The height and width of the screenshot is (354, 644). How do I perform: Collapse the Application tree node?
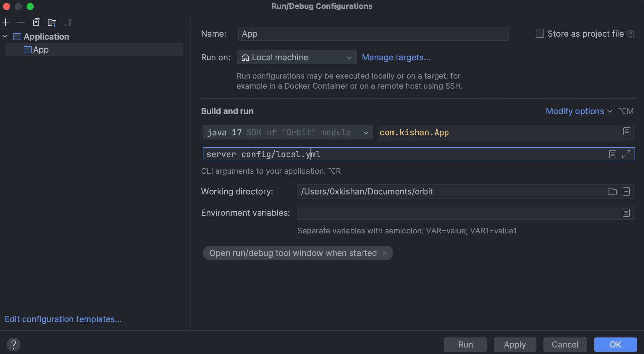[5, 36]
